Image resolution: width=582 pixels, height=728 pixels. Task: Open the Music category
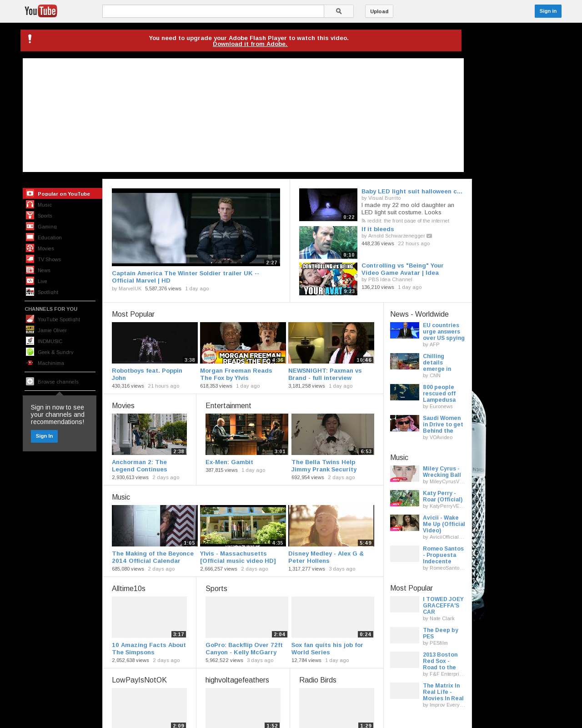click(45, 205)
